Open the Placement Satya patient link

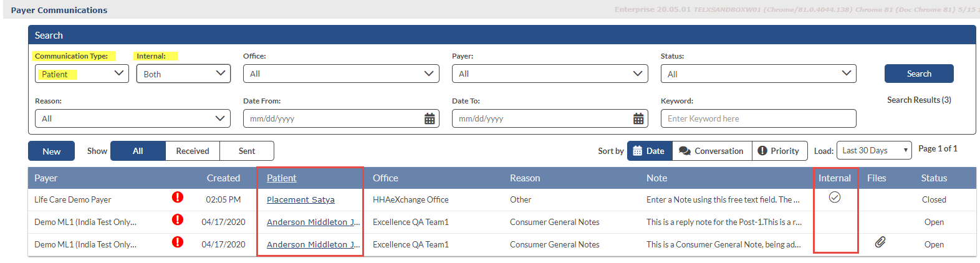(300, 200)
